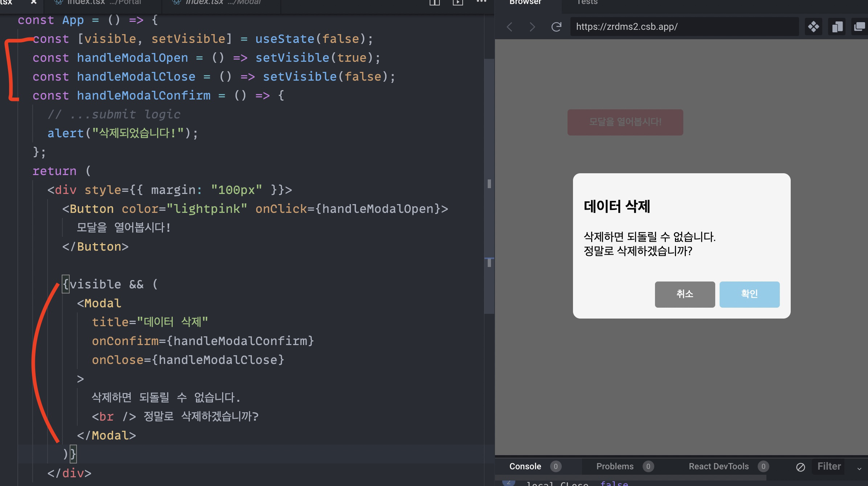This screenshot has height=486, width=868.
Task: Click the split editor icon
Action: [434, 2]
